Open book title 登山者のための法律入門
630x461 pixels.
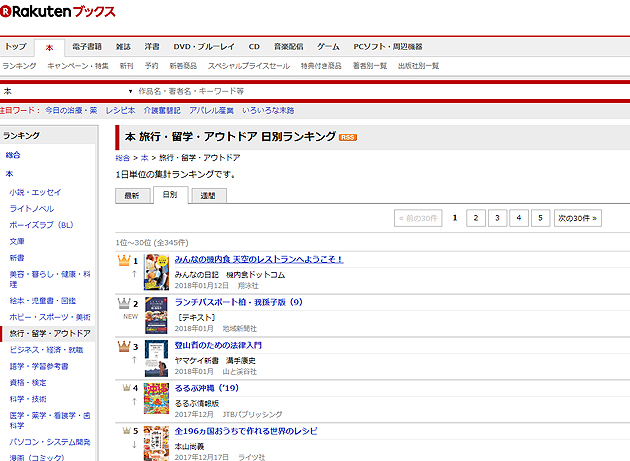point(218,345)
